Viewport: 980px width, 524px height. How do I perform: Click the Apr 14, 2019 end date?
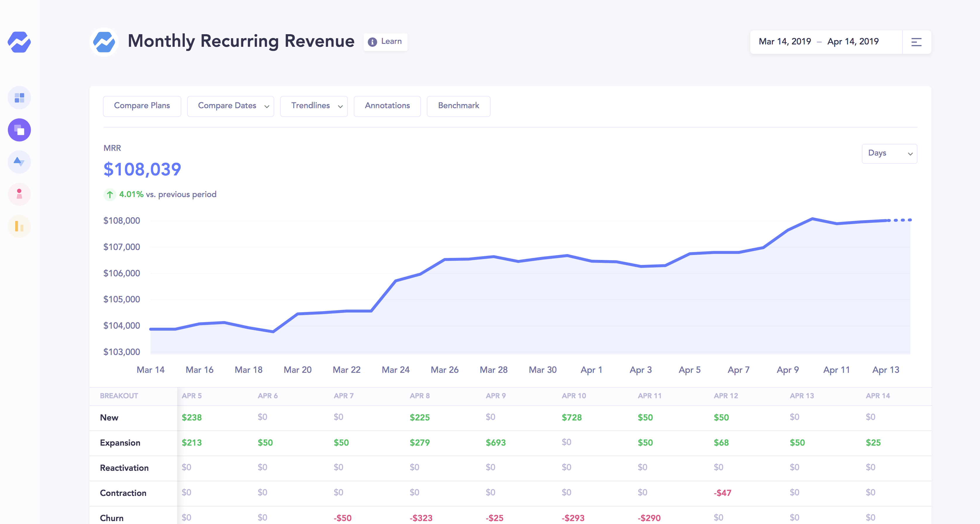[853, 42]
